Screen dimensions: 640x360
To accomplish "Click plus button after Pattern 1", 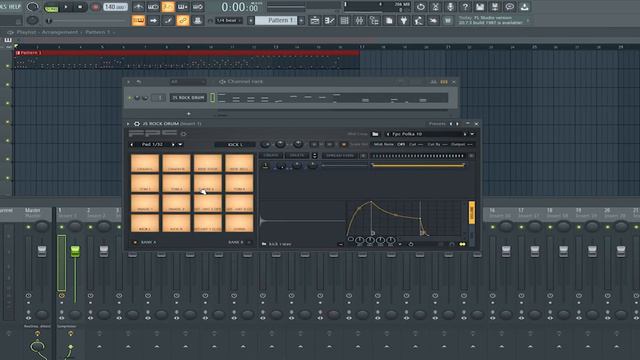I will [302, 20].
